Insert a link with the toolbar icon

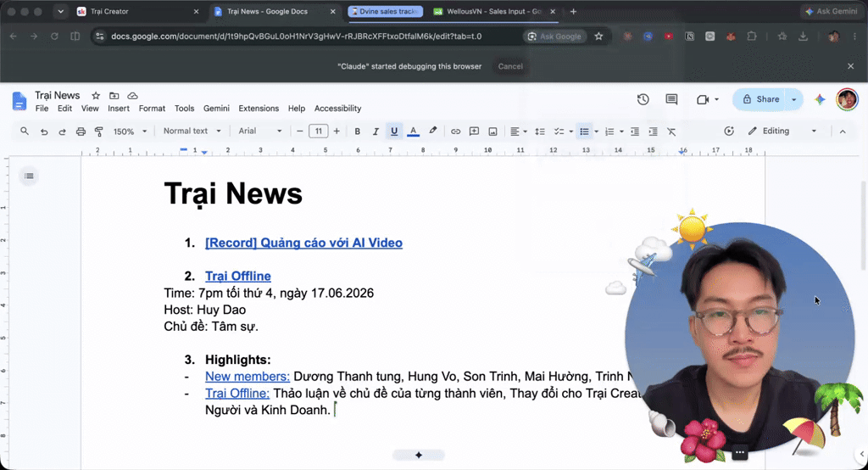455,131
